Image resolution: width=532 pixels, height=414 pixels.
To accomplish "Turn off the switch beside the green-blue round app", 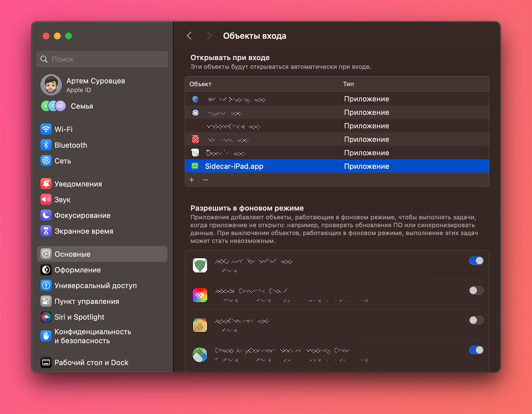I will click(x=476, y=350).
